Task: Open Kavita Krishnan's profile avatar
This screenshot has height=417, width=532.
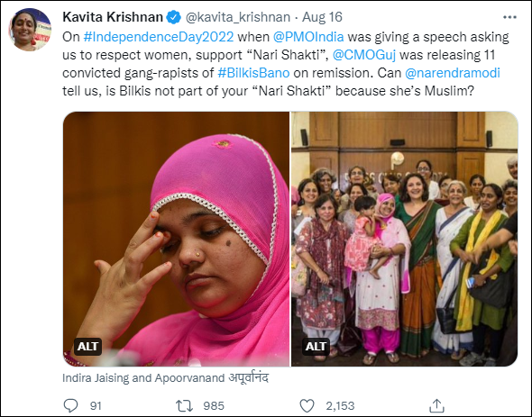Action: click(30, 30)
